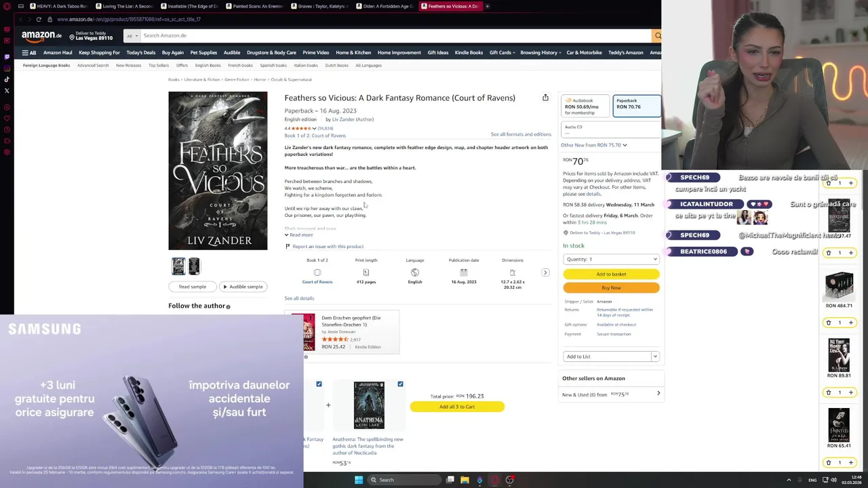Viewport: 868px width, 488px height.
Task: Open the search category All dropdown
Action: (x=132, y=36)
